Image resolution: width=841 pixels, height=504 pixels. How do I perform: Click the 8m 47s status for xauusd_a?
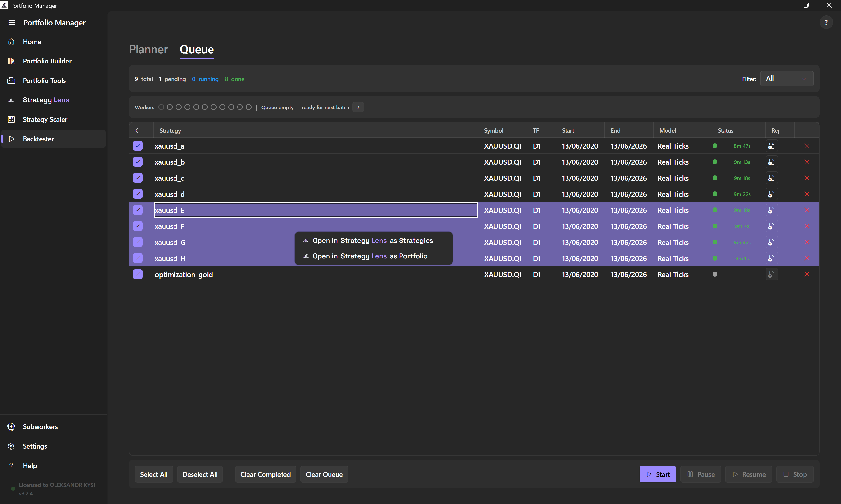(x=742, y=146)
